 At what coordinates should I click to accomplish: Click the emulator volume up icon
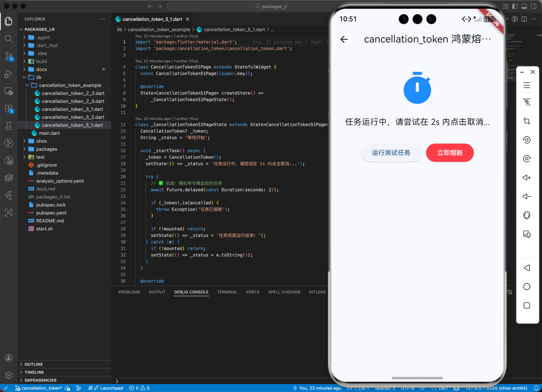click(526, 178)
